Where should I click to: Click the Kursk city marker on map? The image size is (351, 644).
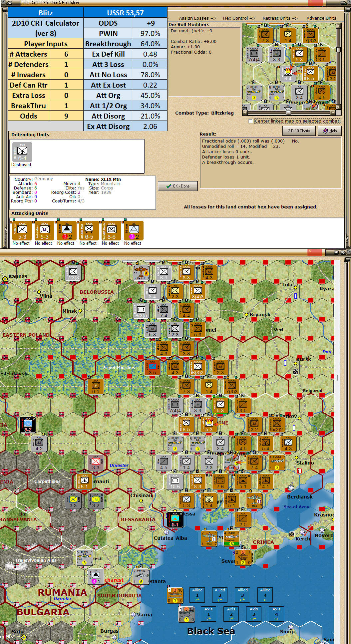(295, 363)
